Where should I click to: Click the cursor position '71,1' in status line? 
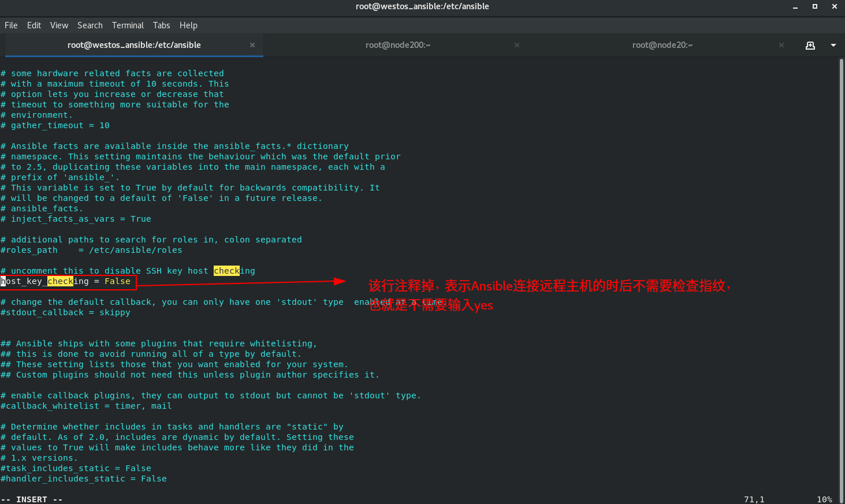[754, 499]
